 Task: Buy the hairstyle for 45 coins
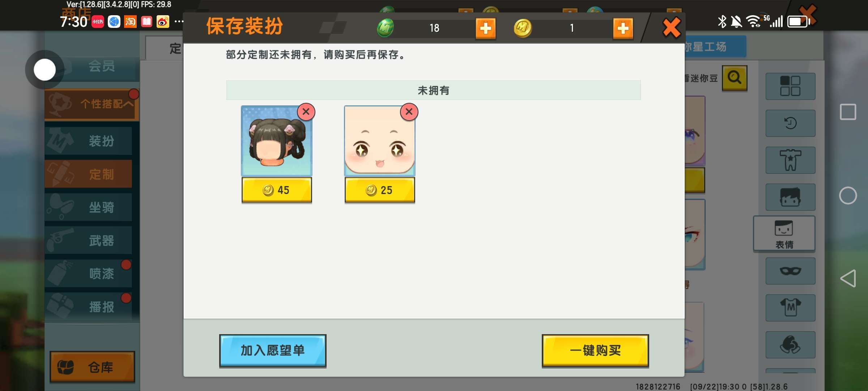277,190
